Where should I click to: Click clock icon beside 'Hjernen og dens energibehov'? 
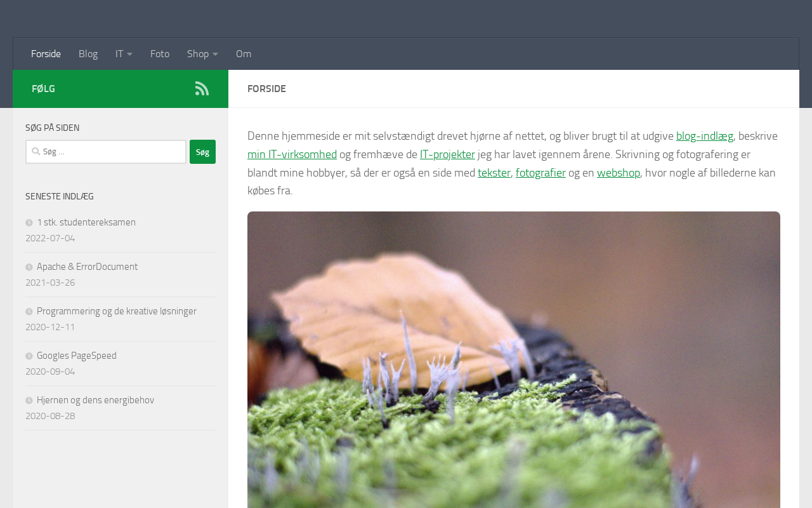(x=29, y=401)
